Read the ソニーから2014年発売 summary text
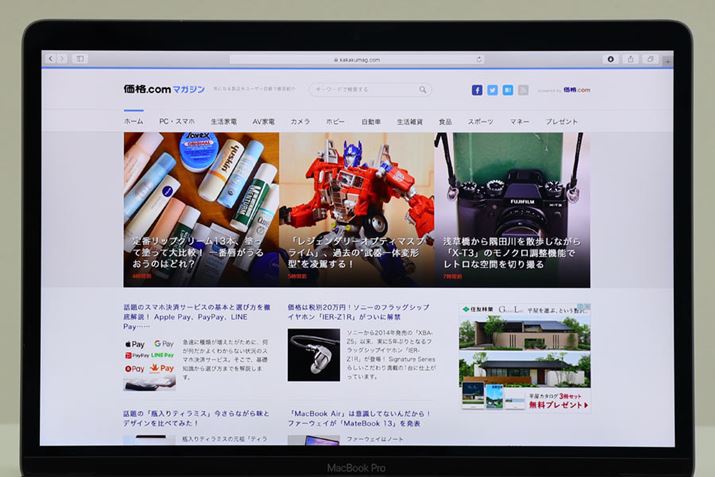The height and width of the screenshot is (477, 715). (391, 355)
